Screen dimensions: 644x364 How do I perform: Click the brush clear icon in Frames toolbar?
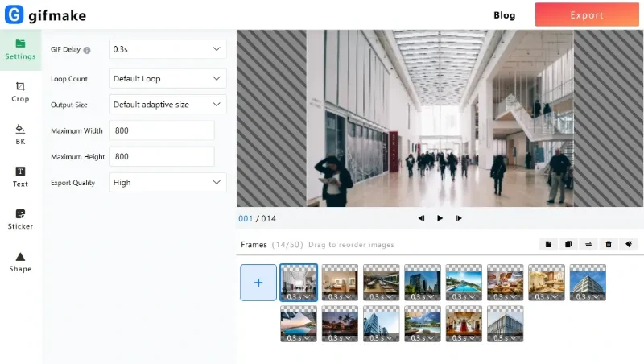point(629,245)
